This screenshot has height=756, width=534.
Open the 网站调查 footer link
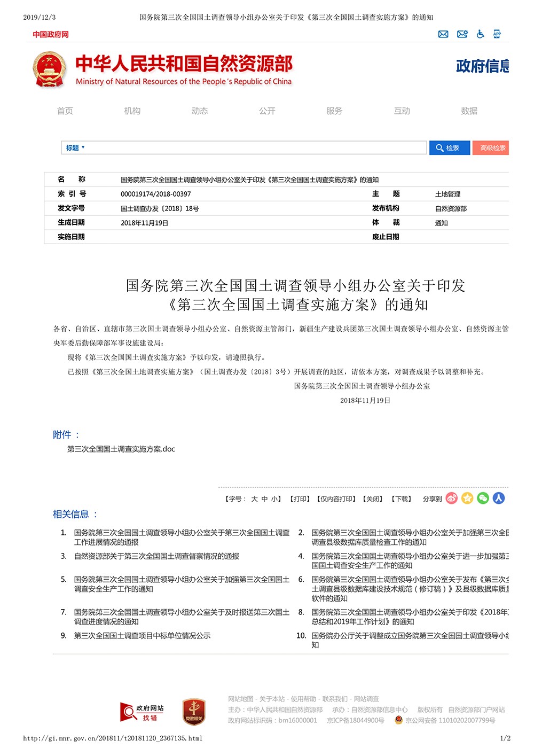pos(367,699)
